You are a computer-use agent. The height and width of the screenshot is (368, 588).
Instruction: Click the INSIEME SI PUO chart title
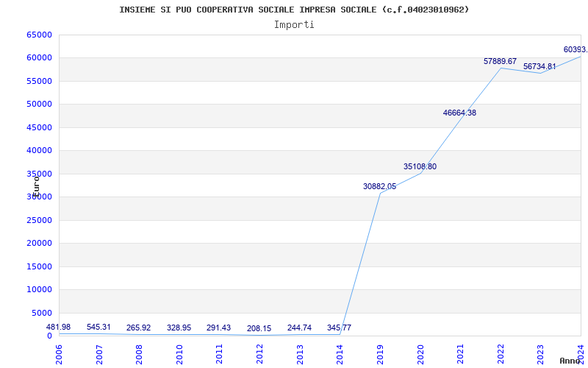pos(294,10)
